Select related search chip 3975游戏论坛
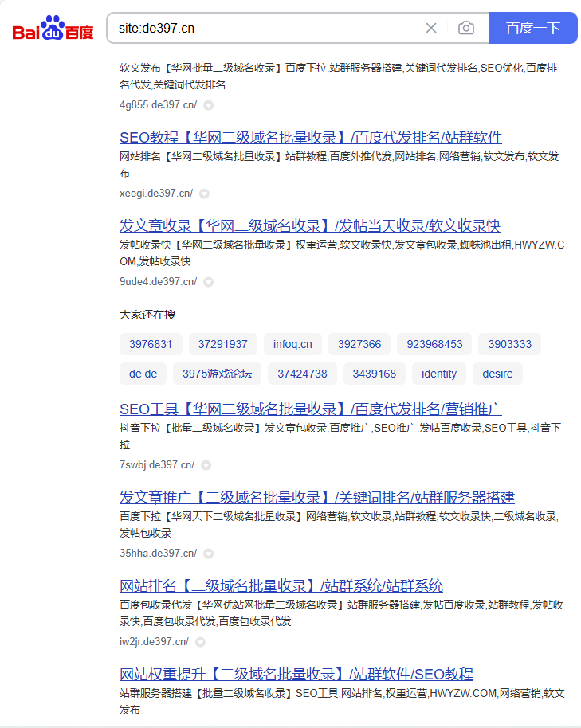Screen dimensions: 581x728 pyautogui.click(x=217, y=374)
